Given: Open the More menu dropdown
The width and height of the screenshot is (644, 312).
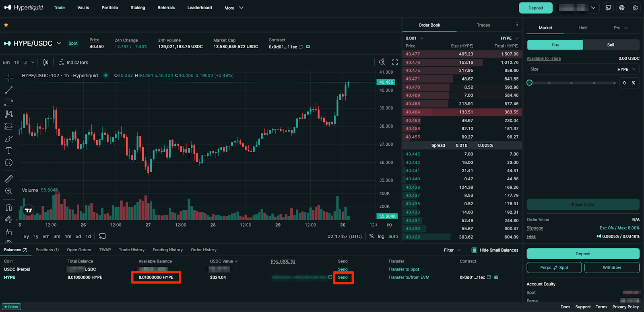Looking at the screenshot, I should click(x=234, y=8).
